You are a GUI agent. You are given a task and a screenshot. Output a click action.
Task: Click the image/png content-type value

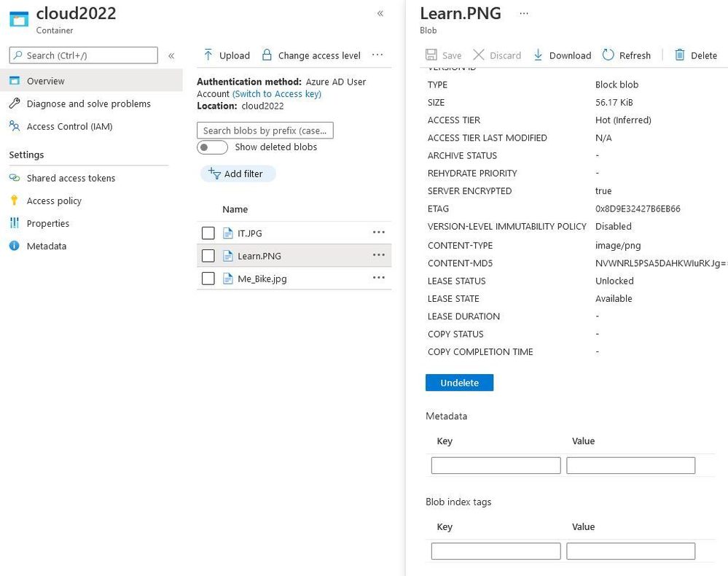tap(617, 245)
